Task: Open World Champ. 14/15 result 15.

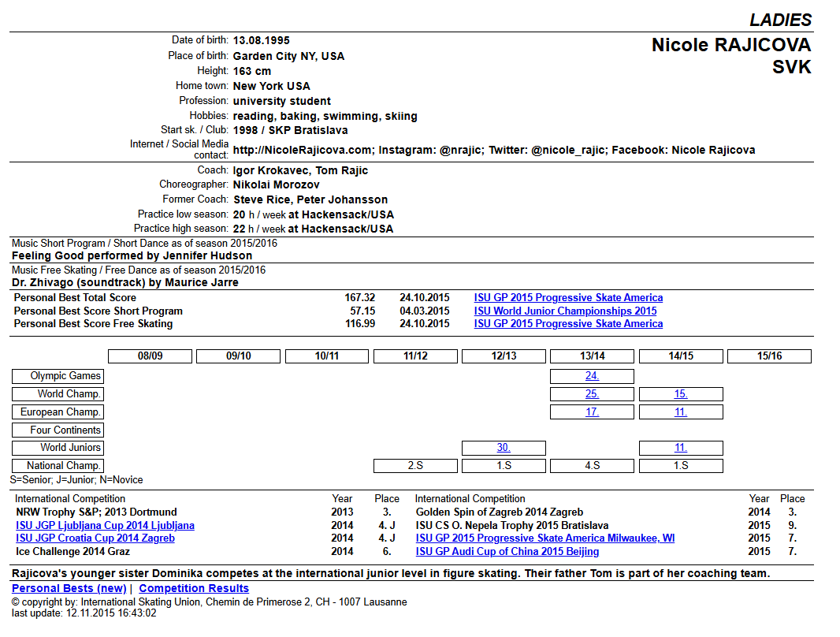Action: 680,393
